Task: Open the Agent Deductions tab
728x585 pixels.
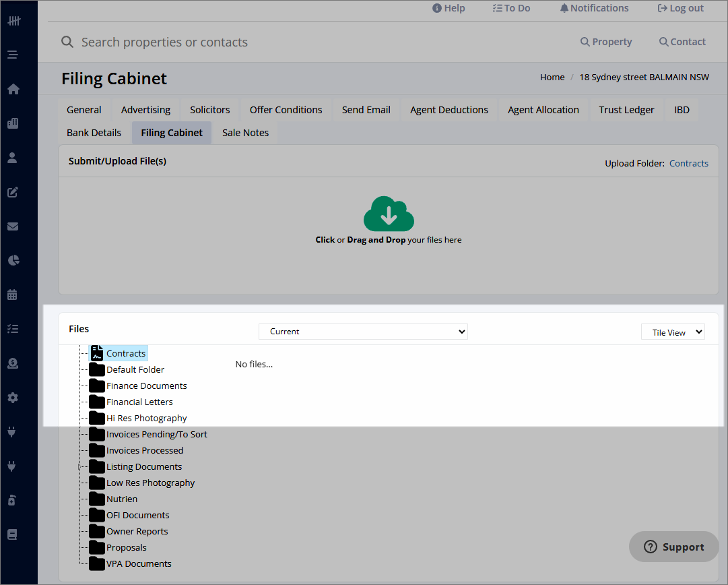Action: (449, 110)
